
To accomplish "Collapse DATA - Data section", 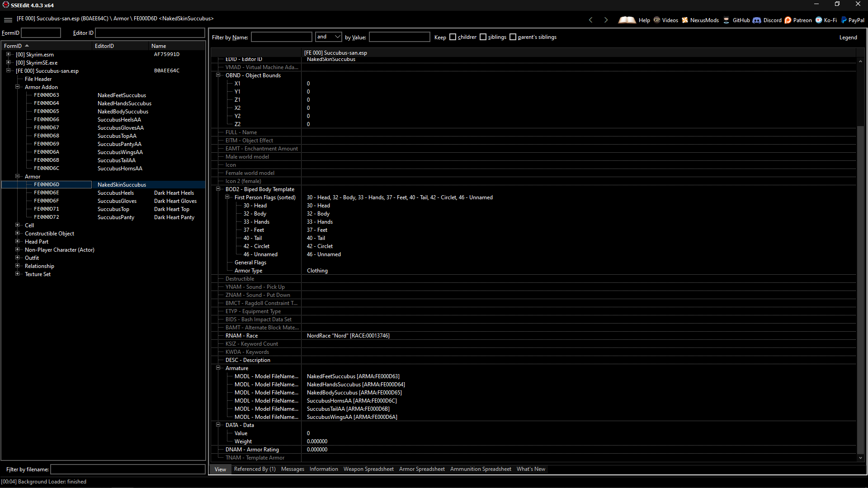I will click(218, 425).
